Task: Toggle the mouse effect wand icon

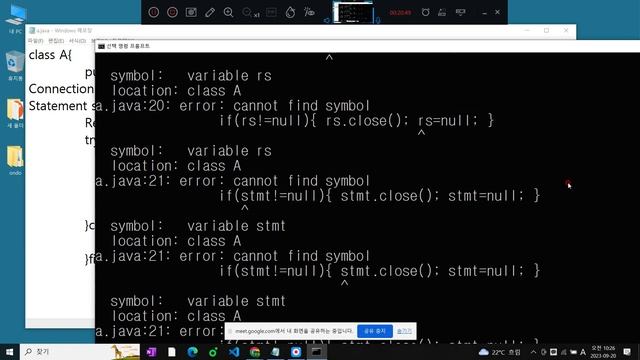Action: click(x=309, y=12)
